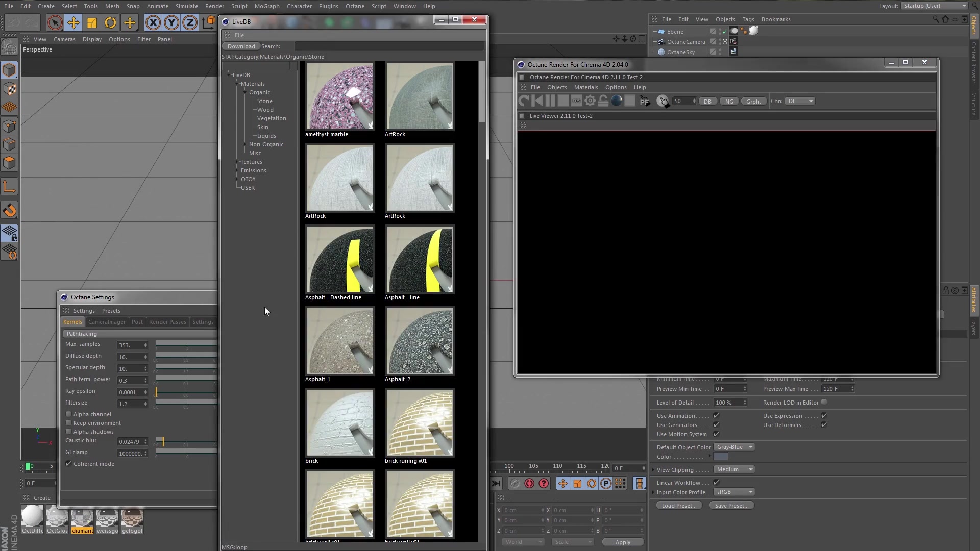The image size is (980, 551).
Task: Open the Octane menu in menu bar
Action: coord(355,6)
